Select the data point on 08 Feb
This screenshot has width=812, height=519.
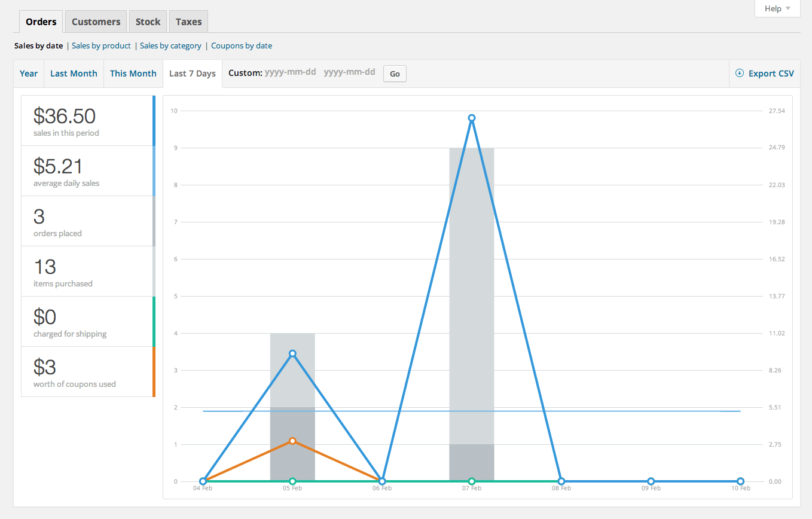coord(561,481)
